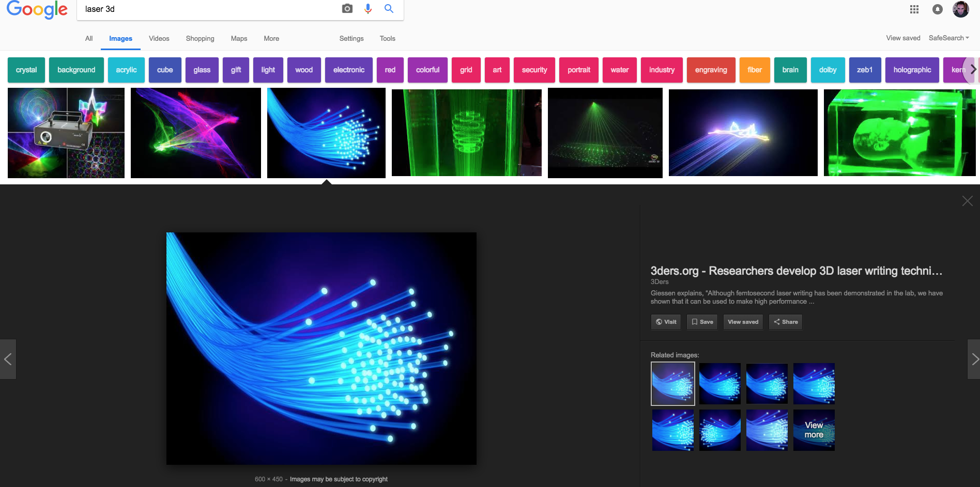Switch to the Maps tab

pos(239,39)
